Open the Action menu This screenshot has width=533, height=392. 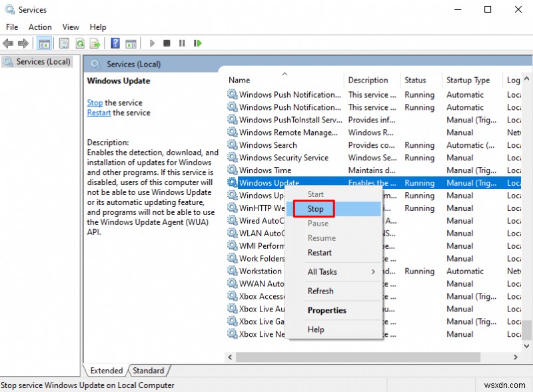(x=40, y=27)
